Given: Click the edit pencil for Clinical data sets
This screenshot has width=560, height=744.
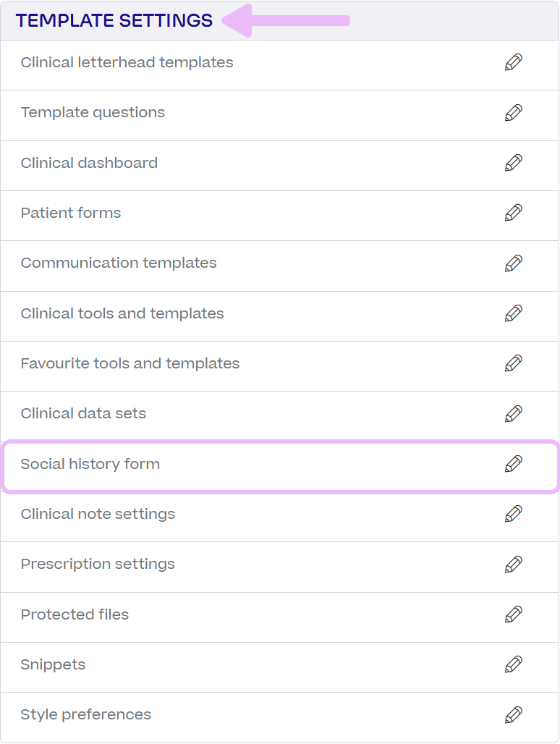Looking at the screenshot, I should [514, 414].
